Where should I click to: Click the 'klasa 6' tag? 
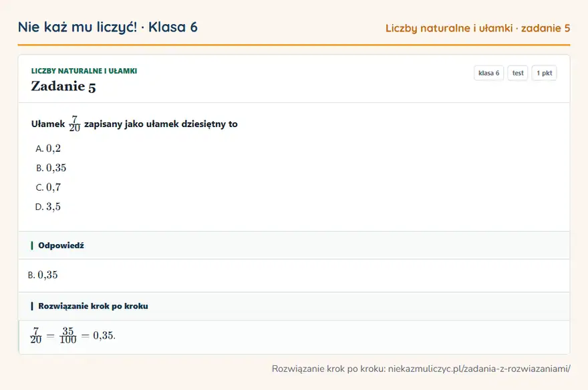coord(488,73)
